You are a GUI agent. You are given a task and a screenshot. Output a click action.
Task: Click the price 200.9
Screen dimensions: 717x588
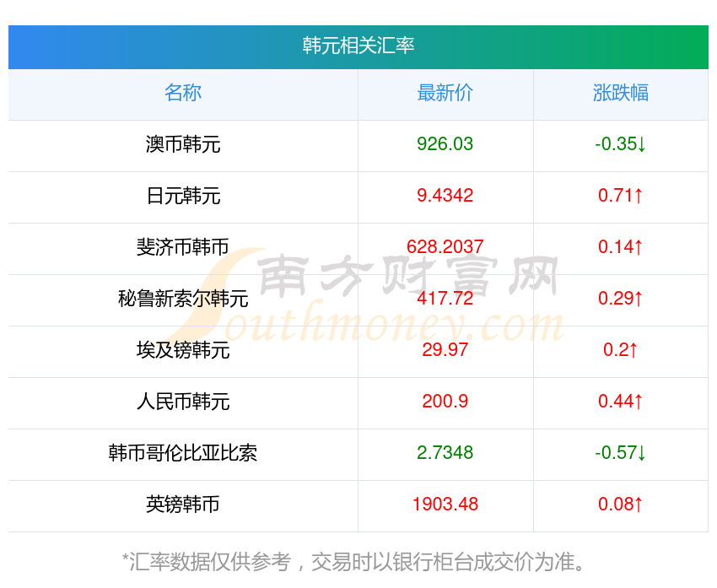tap(445, 402)
